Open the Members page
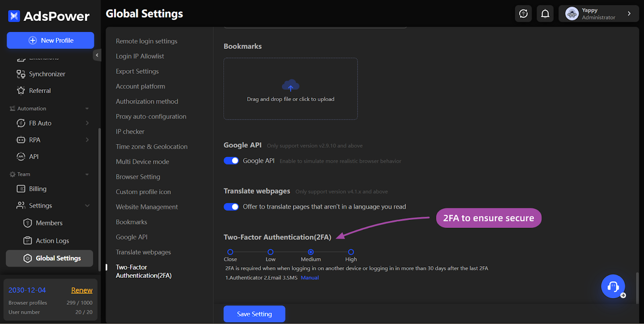The image size is (644, 324). pyautogui.click(x=43, y=223)
